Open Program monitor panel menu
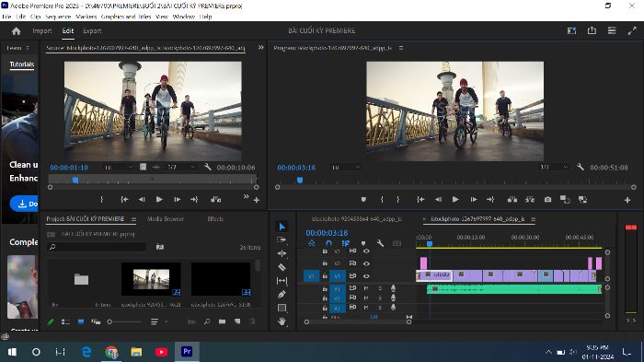Image resolution: width=644 pixels, height=362 pixels. 401,48
